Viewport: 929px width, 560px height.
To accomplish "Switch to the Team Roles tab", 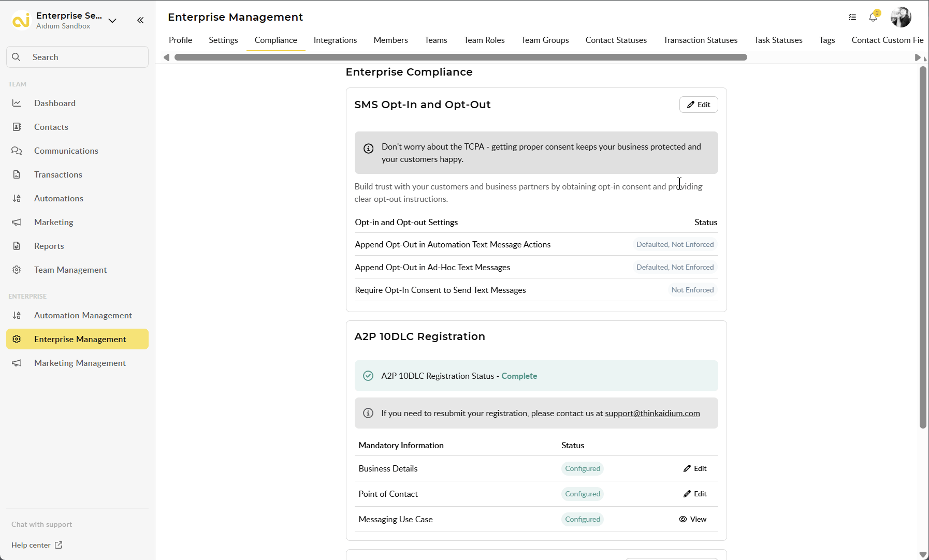I will (x=484, y=40).
